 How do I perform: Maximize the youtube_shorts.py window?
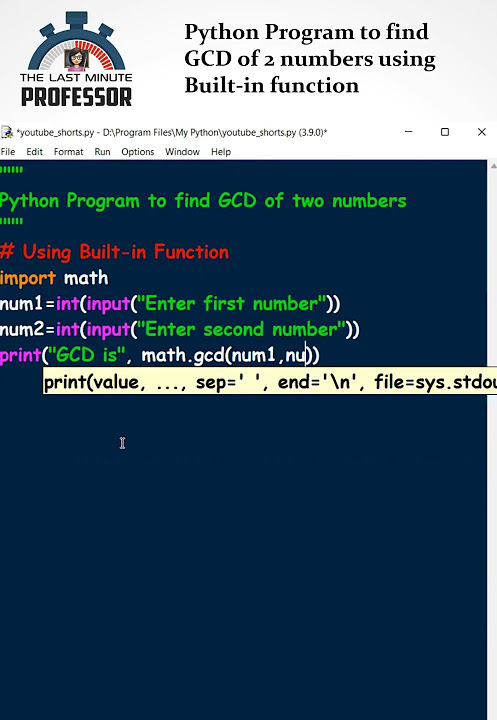(445, 132)
